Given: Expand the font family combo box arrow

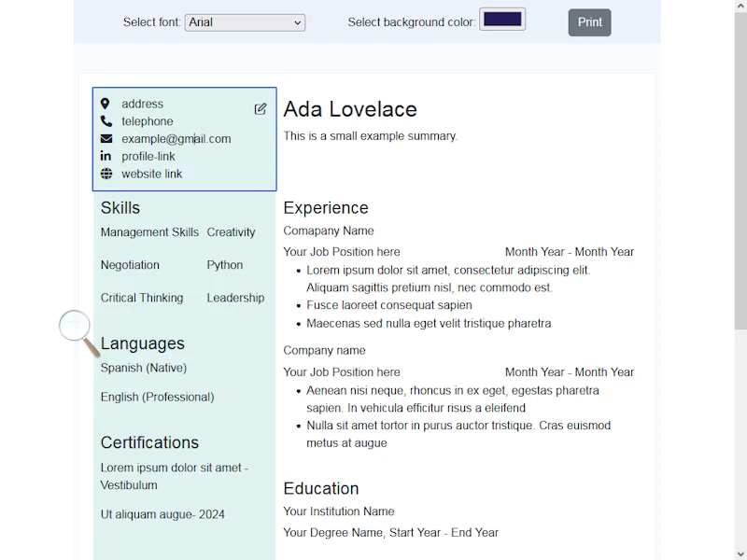Looking at the screenshot, I should (x=297, y=22).
